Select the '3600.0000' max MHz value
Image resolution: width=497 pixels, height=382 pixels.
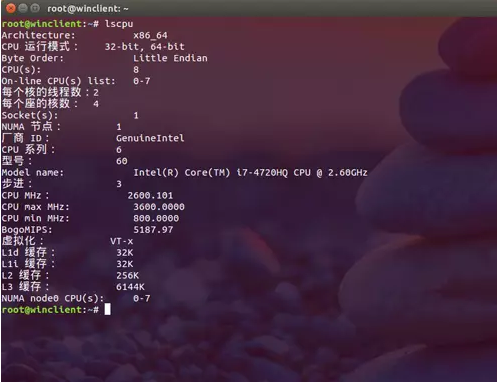point(159,207)
